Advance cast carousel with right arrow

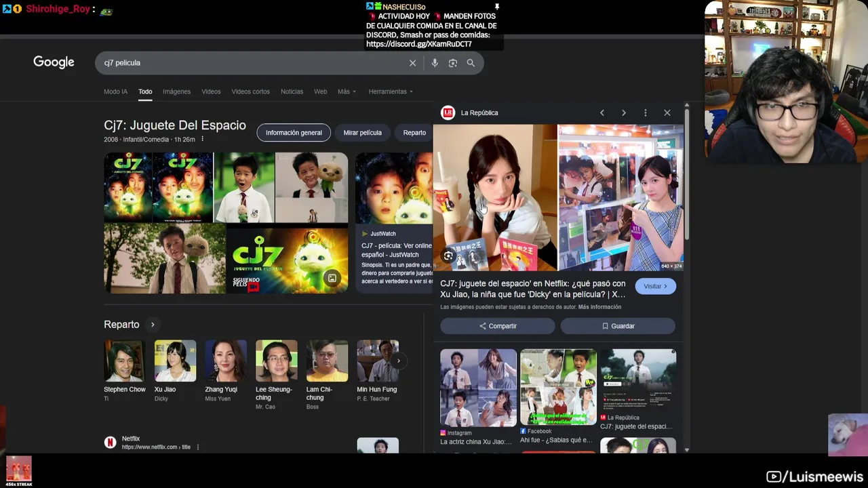tap(398, 361)
